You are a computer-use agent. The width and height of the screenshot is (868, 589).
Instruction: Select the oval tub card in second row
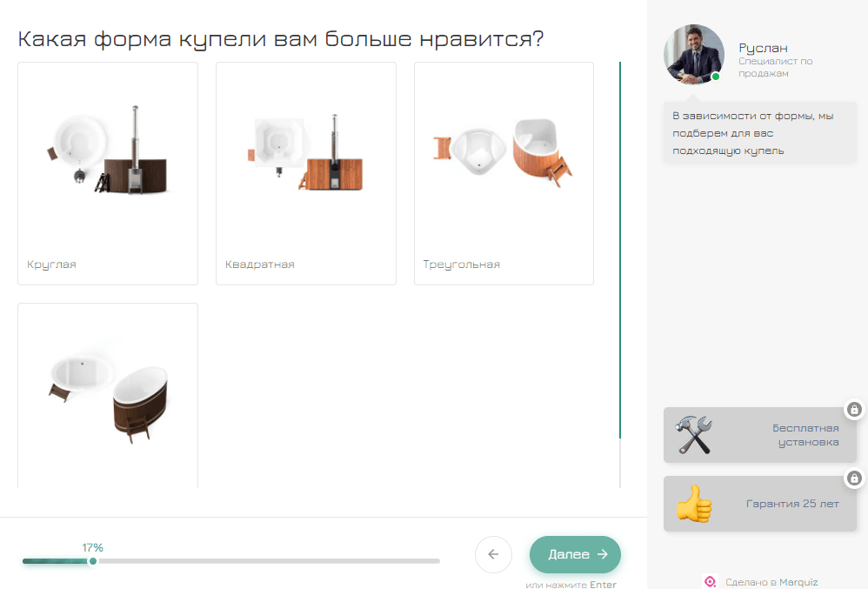coord(108,395)
